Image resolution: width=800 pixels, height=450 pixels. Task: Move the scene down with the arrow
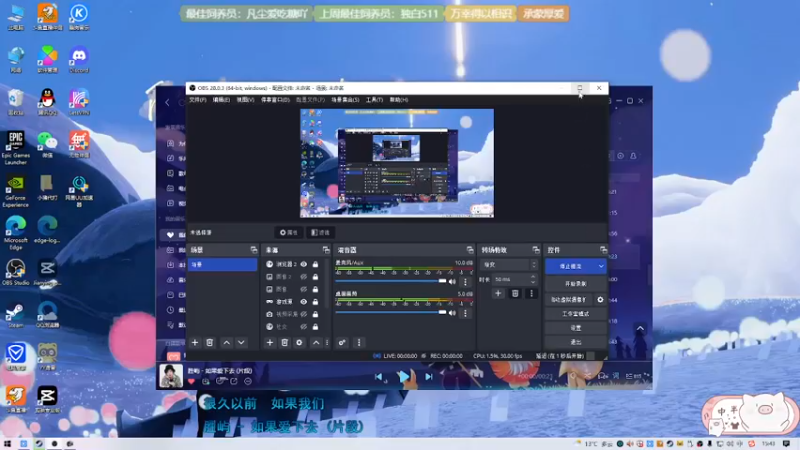click(x=241, y=343)
